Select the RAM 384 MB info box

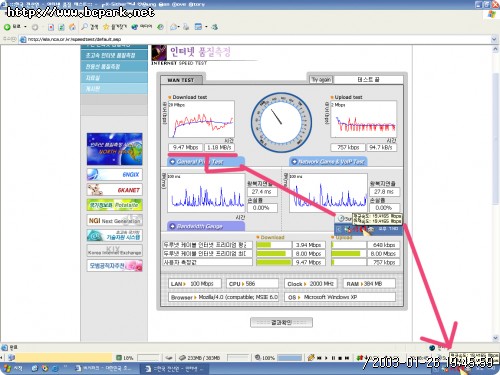pyautogui.click(x=369, y=284)
